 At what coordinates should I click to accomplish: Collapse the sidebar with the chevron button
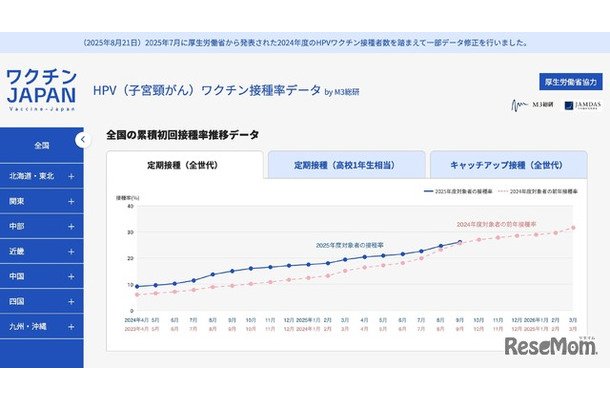(x=83, y=140)
